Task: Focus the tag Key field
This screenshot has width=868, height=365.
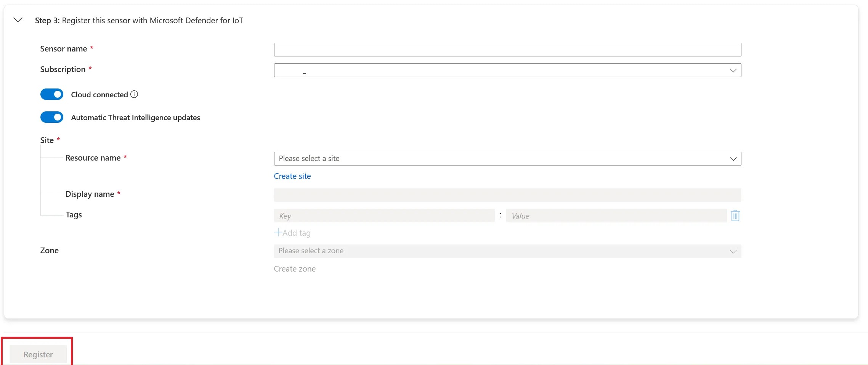Action: coord(384,215)
